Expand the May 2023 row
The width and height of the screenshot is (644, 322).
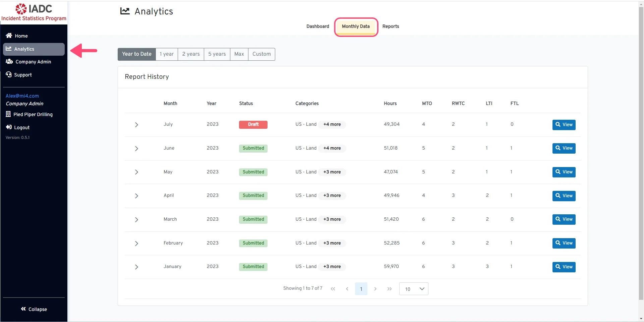(136, 172)
